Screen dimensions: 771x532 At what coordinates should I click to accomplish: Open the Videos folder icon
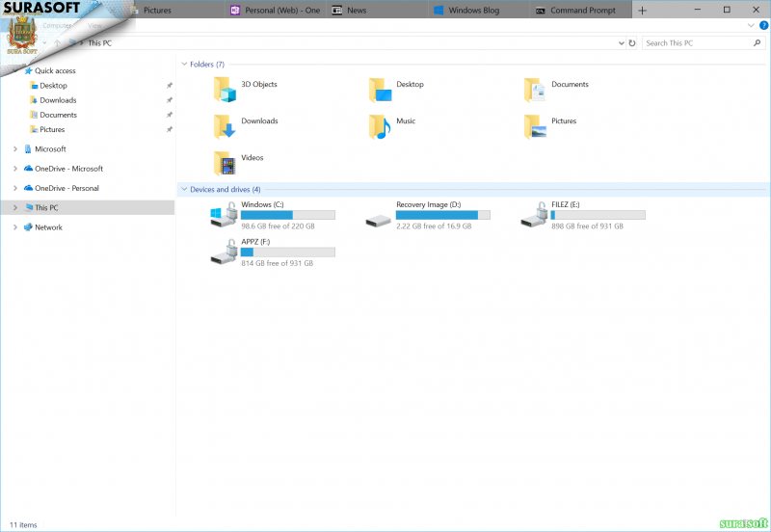[x=225, y=164]
